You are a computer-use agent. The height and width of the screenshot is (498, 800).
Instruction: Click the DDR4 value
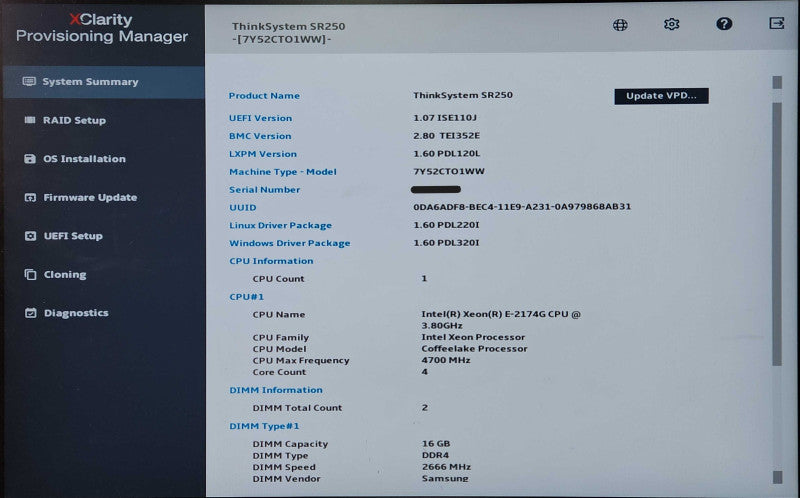coord(435,455)
